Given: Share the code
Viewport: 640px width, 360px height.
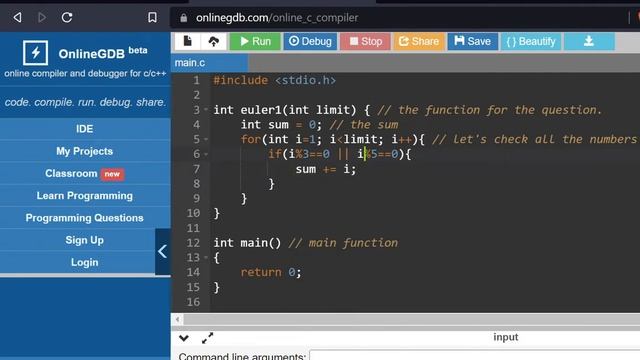Looking at the screenshot, I should [419, 41].
